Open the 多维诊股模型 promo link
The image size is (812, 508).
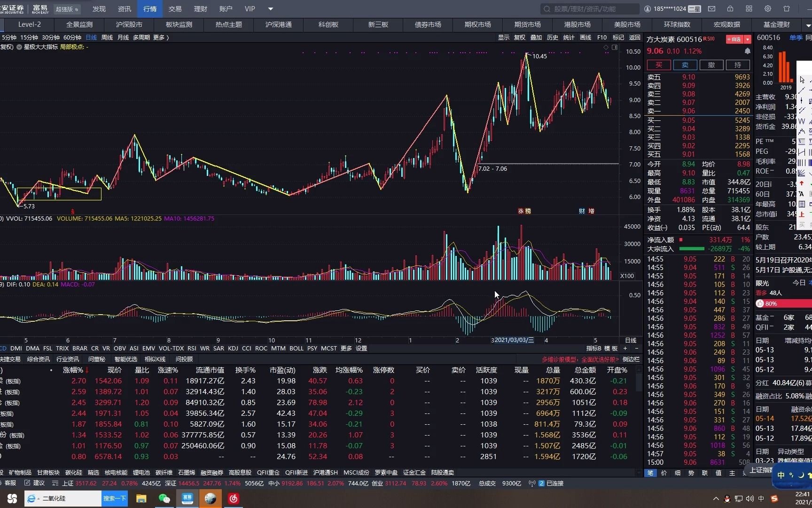[580, 359]
